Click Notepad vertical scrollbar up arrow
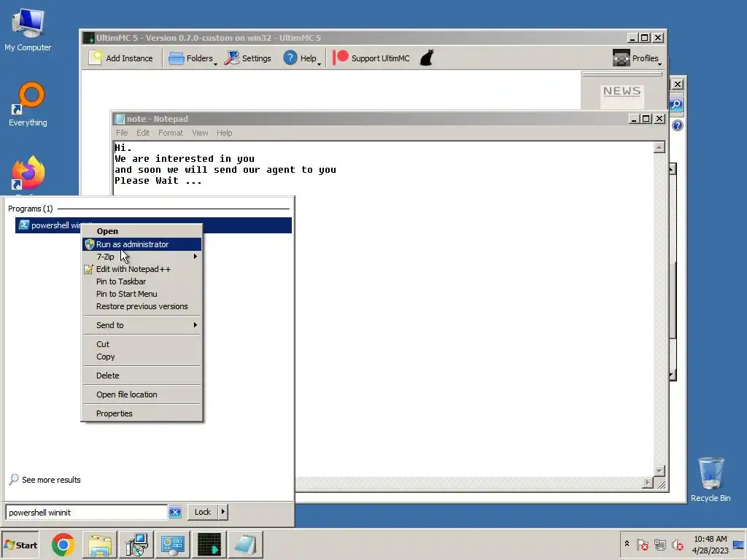This screenshot has height=560, width=747. (x=659, y=147)
